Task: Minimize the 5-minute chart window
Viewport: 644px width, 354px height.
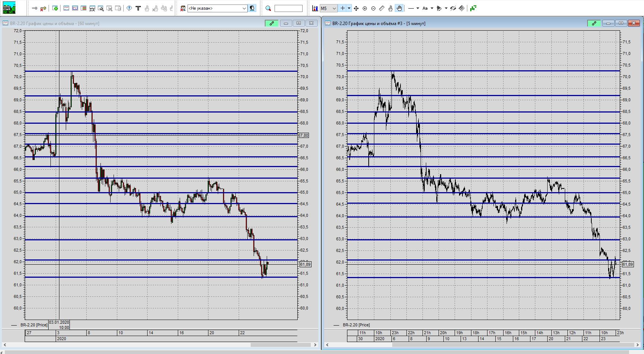Action: click(x=608, y=23)
